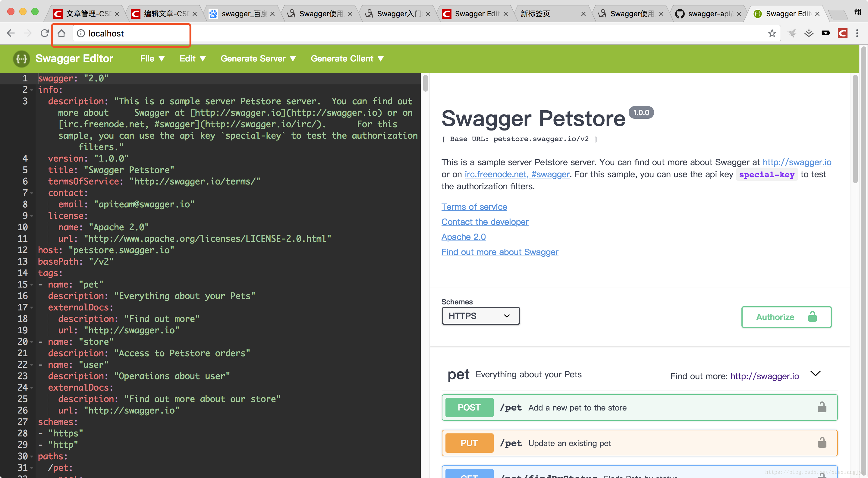Screen dimensions: 868x478
Task: Click the Authorize button
Action: coord(786,317)
